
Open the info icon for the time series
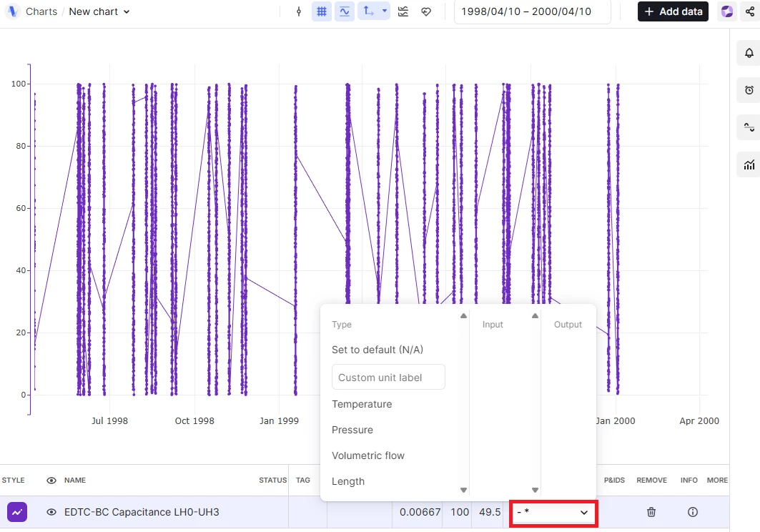tap(693, 512)
